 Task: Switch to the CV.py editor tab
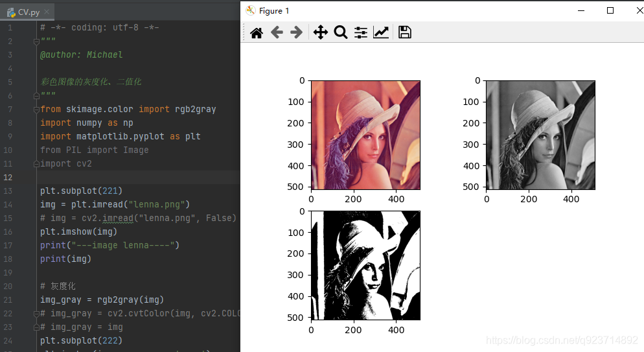(x=28, y=12)
